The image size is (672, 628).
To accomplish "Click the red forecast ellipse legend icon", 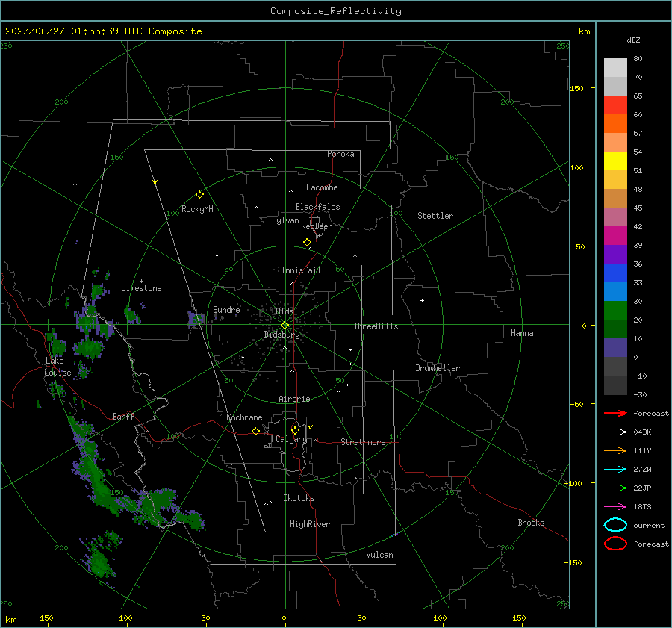I will coord(615,544).
